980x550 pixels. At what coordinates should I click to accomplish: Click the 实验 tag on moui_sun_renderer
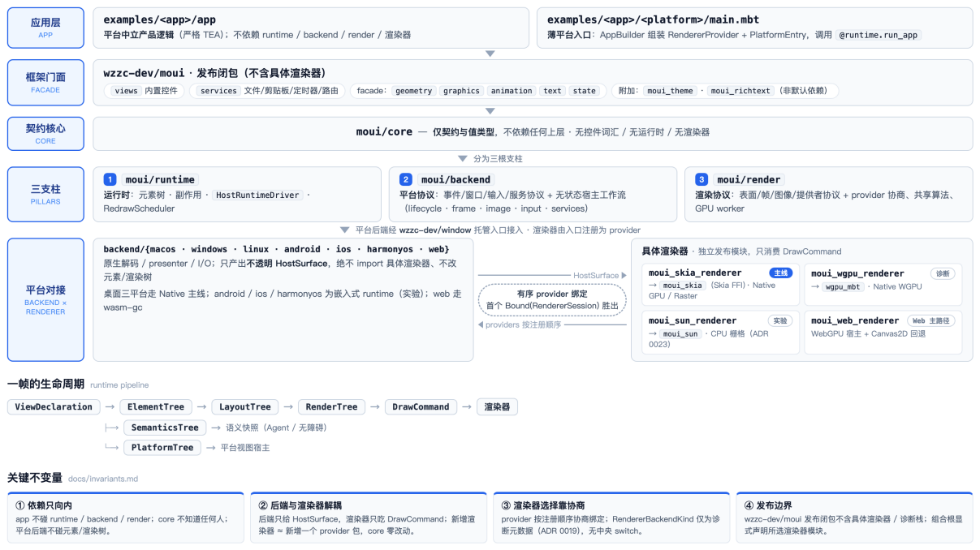coord(780,320)
